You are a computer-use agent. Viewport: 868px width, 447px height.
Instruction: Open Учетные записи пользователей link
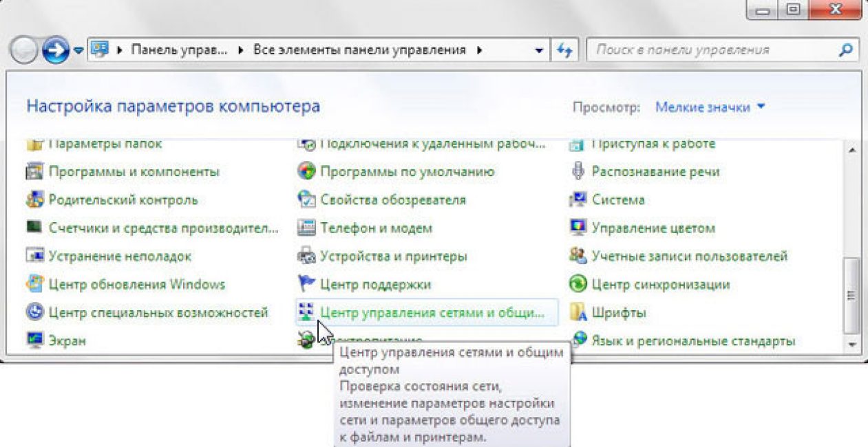click(690, 256)
